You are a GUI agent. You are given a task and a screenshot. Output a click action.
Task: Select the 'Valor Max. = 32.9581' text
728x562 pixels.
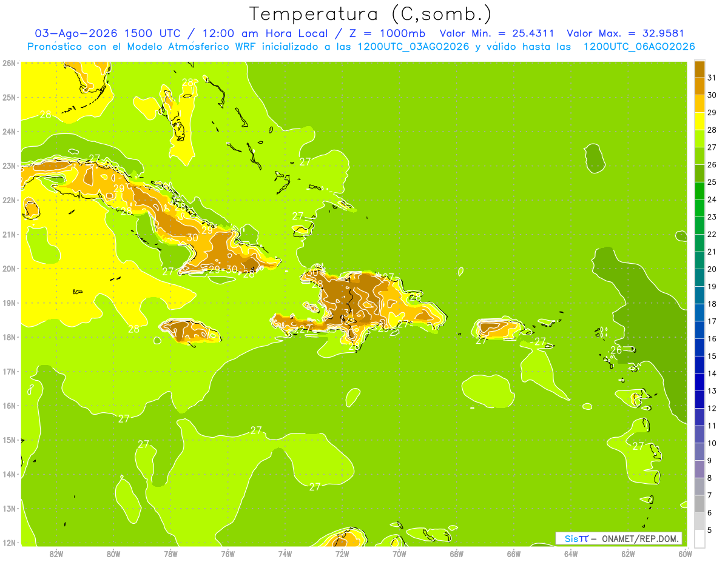pyautogui.click(x=625, y=33)
